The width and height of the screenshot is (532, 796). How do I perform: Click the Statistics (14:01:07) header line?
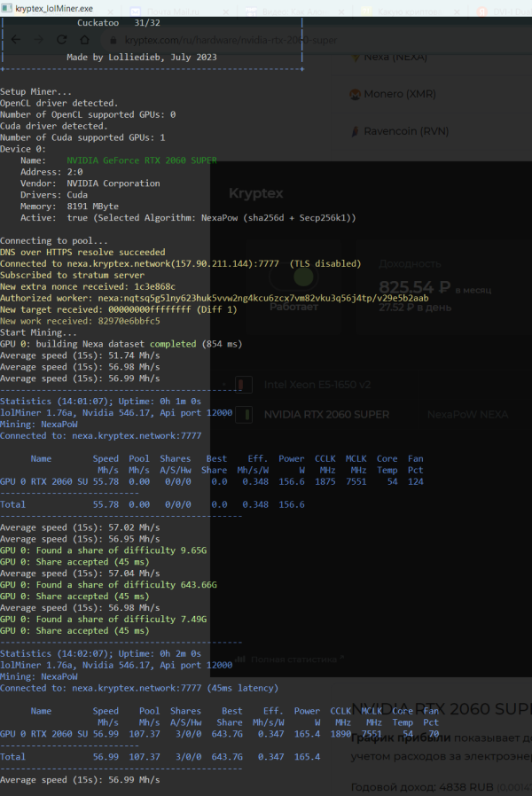(100, 401)
